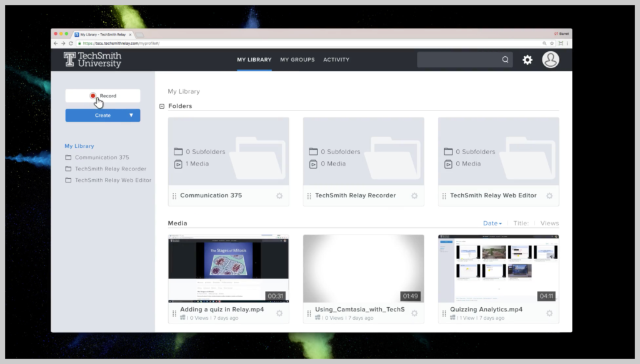This screenshot has height=364, width=640.
Task: Click the browser forward arrow
Action: [x=63, y=43]
